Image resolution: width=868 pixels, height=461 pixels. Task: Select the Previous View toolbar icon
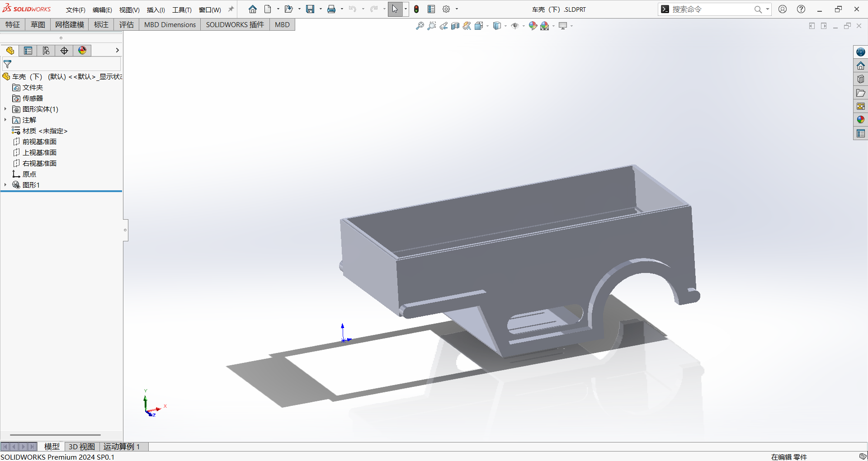click(443, 26)
